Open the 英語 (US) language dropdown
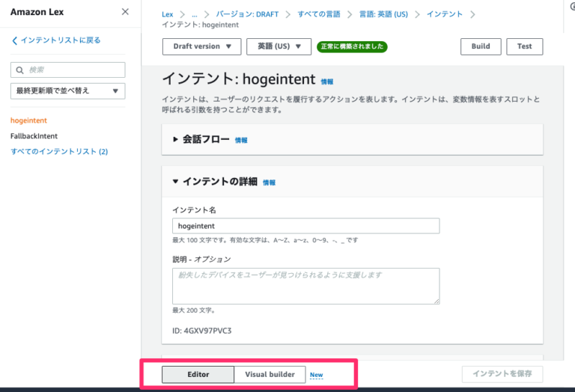The width and height of the screenshot is (575, 392). 279,46
